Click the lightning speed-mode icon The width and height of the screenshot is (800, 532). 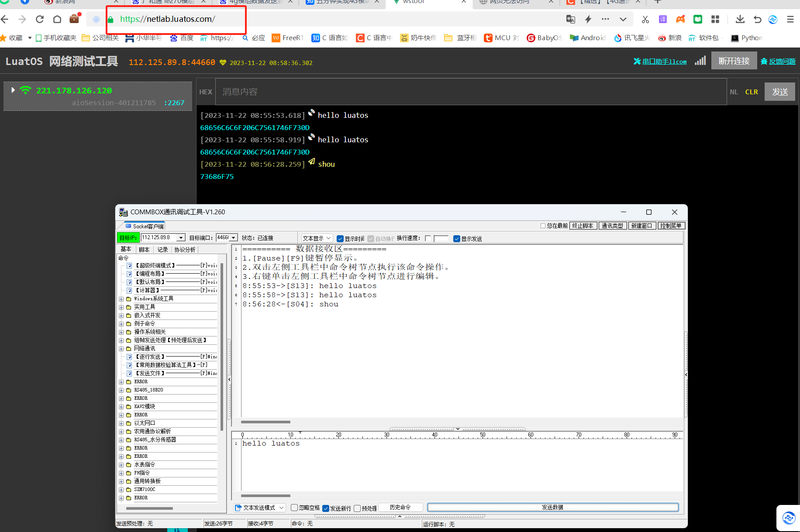[x=588, y=19]
